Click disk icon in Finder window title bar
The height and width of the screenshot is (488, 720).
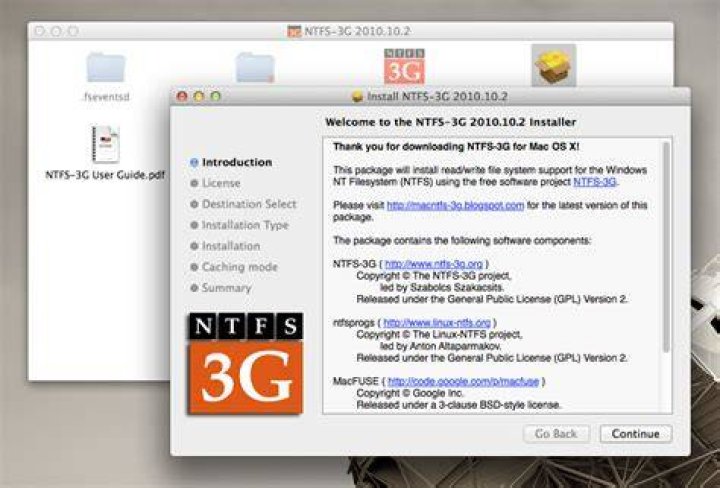(293, 31)
